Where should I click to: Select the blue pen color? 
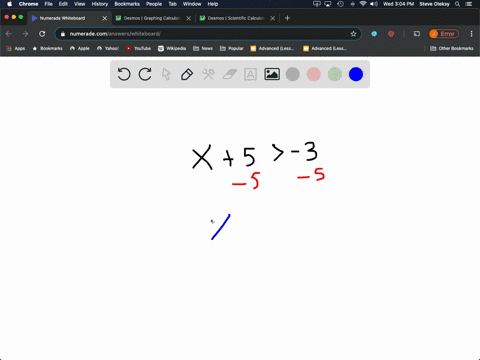click(356, 74)
